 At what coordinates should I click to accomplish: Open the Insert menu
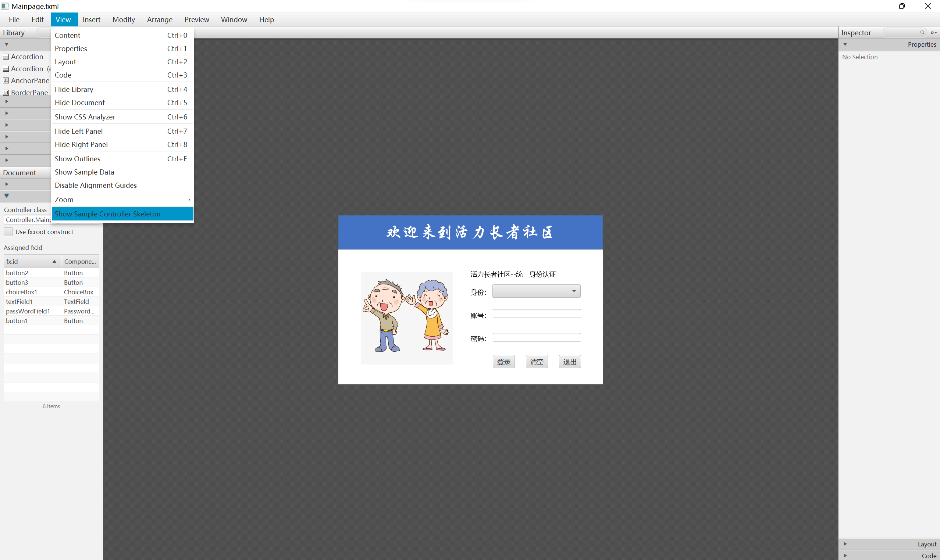(92, 19)
